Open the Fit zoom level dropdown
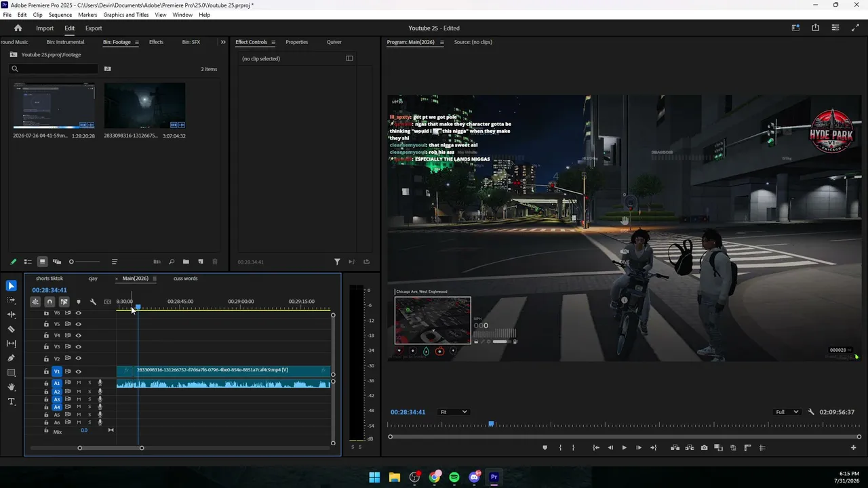 click(454, 412)
